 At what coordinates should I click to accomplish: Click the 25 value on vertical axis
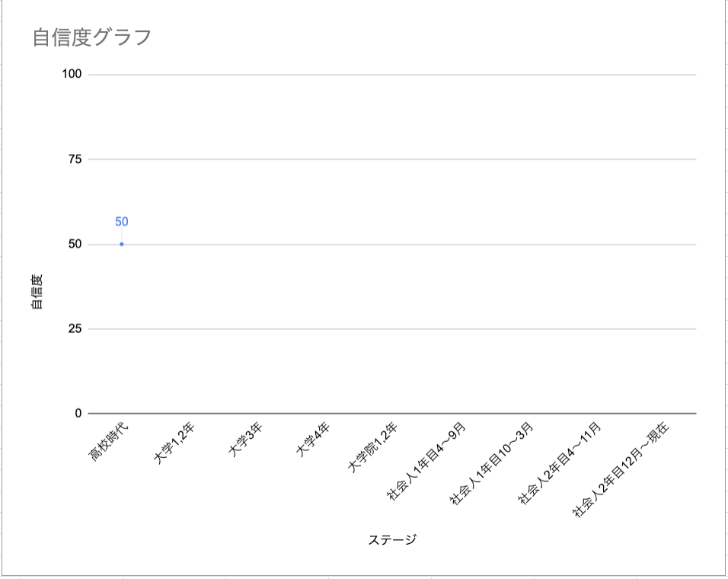coord(75,328)
